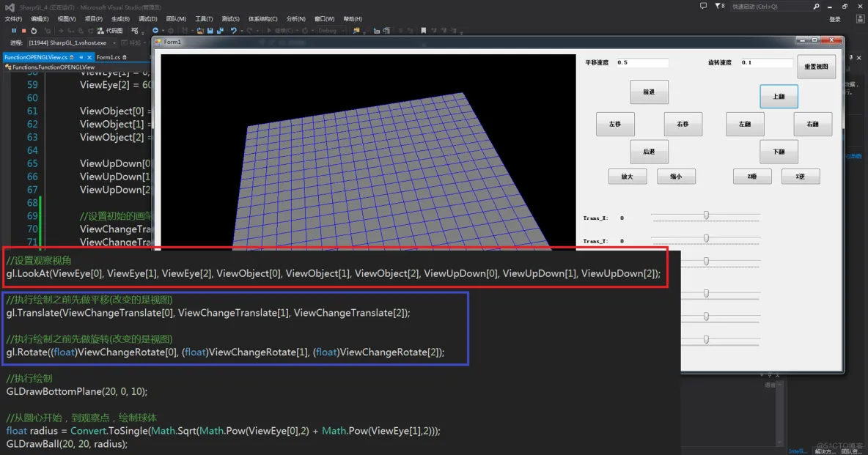Viewport: 868px width, 455px height.
Task: Expand the navigate backward history dropdown arrow
Action: coord(163,31)
